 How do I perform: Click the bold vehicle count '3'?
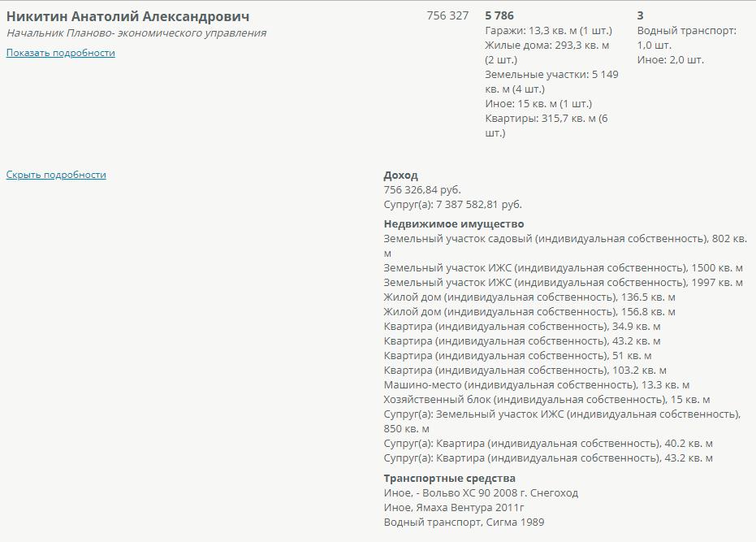tap(641, 15)
